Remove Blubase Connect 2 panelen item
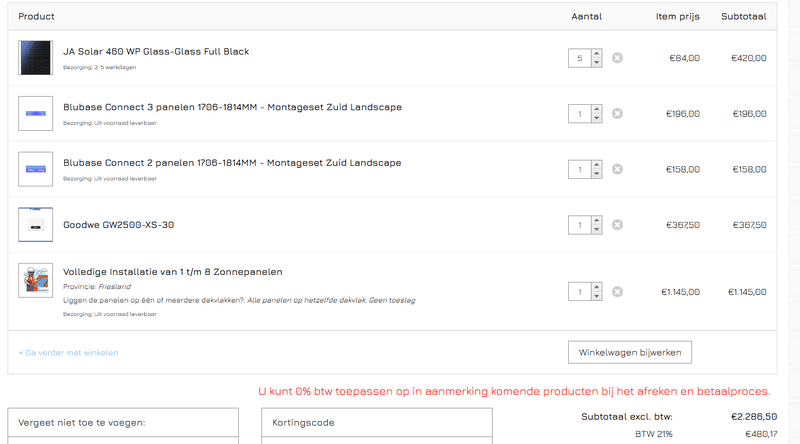The width and height of the screenshot is (800, 444). coord(617,169)
